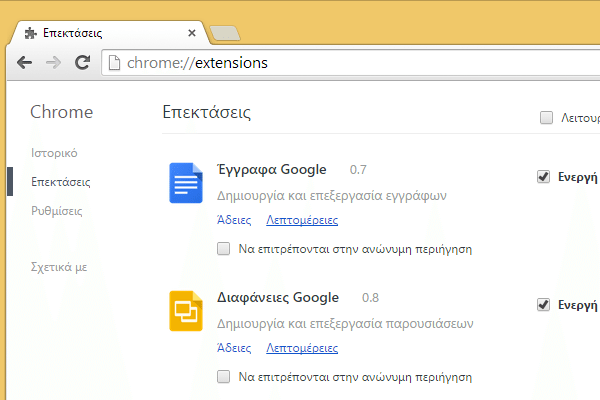Disable the Διαφάνειες Google Ενεργή checkbox

[543, 305]
